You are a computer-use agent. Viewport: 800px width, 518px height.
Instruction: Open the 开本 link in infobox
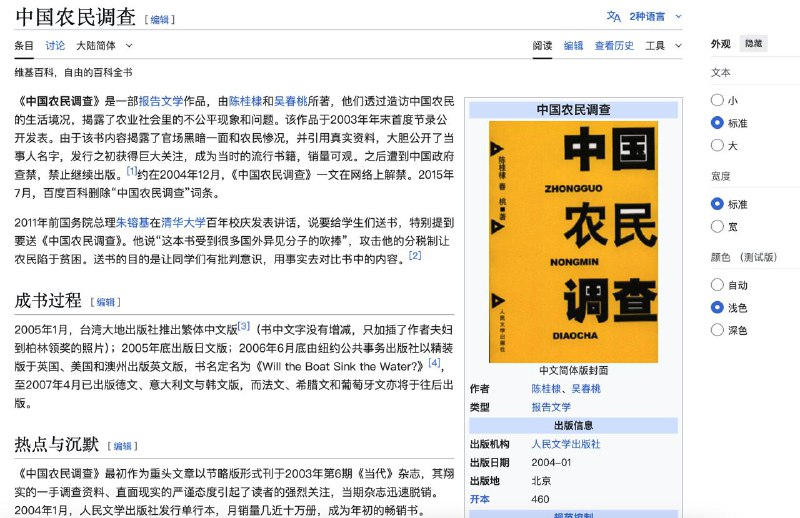(x=480, y=499)
